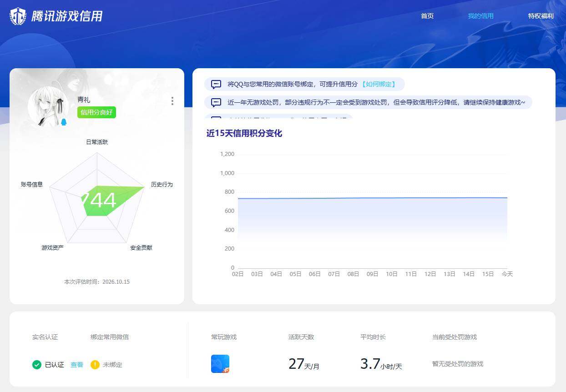Click the 日常活跃 radar axis label
Screen dimensions: 566x392
coord(97,142)
